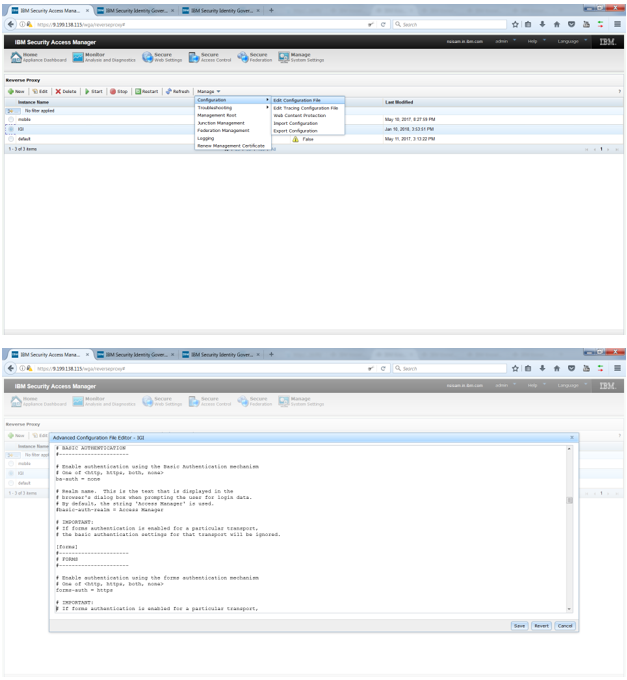Select dimmed IGI radio behind the editor dialog
The image size is (627, 680).
pos(11,473)
